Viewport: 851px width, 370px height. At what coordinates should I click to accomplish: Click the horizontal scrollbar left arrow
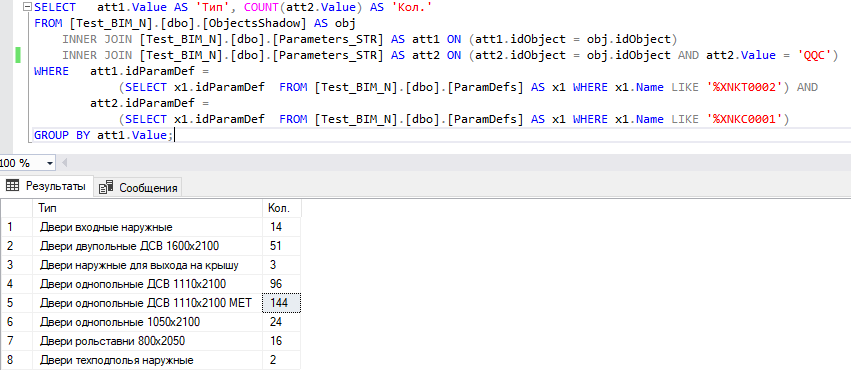tap(65, 163)
